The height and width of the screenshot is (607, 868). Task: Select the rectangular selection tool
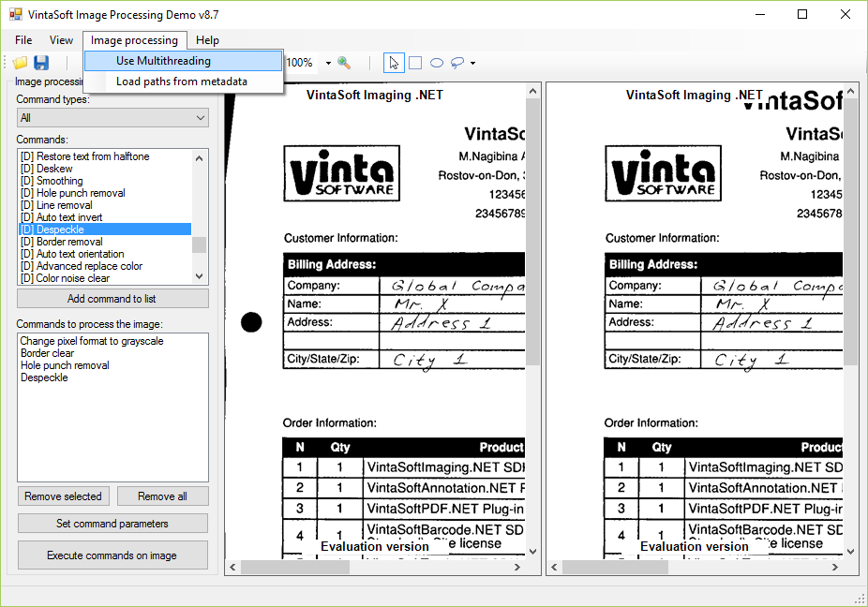coord(415,63)
